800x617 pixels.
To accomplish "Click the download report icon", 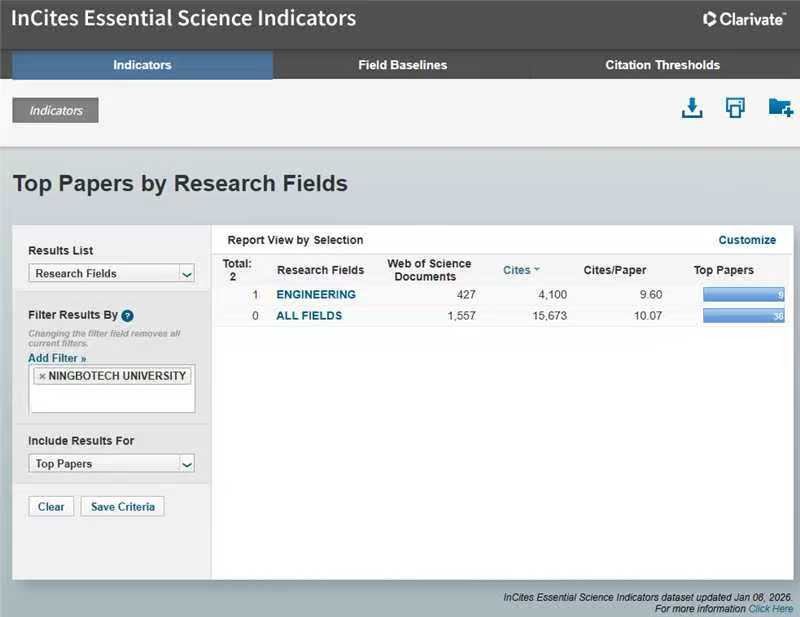I will point(692,108).
